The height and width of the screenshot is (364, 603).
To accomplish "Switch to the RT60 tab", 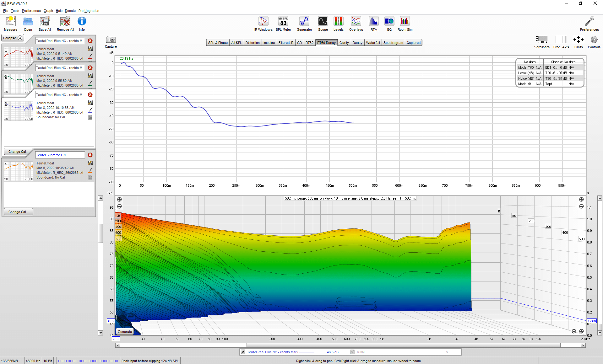I will pyautogui.click(x=309, y=43).
